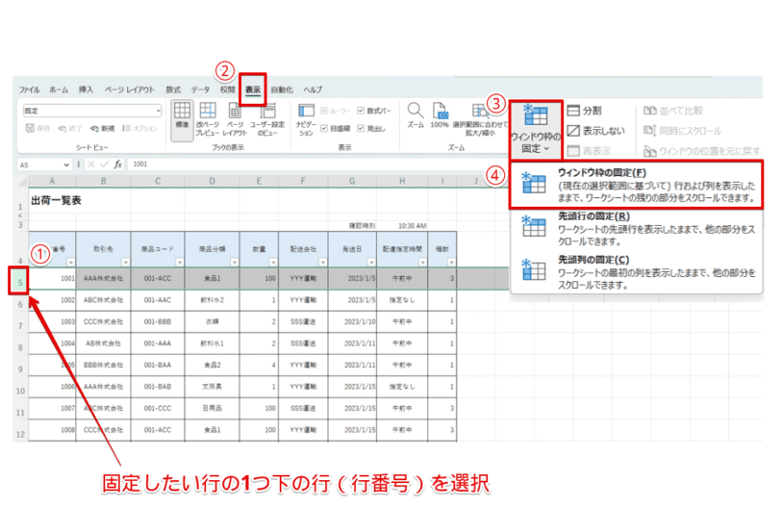Click the 終了 exit sheet view icon
Image resolution: width=781 pixels, height=532 pixels.
(x=63, y=129)
